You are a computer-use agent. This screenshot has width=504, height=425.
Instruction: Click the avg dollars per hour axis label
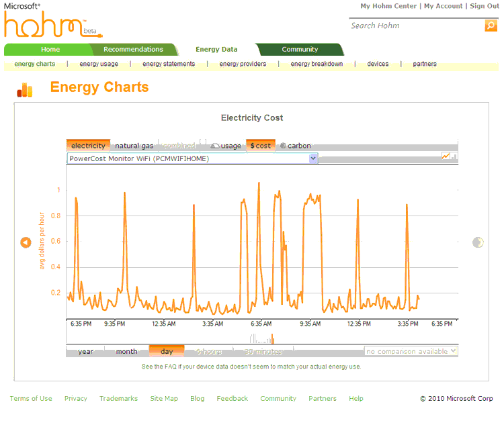42,241
